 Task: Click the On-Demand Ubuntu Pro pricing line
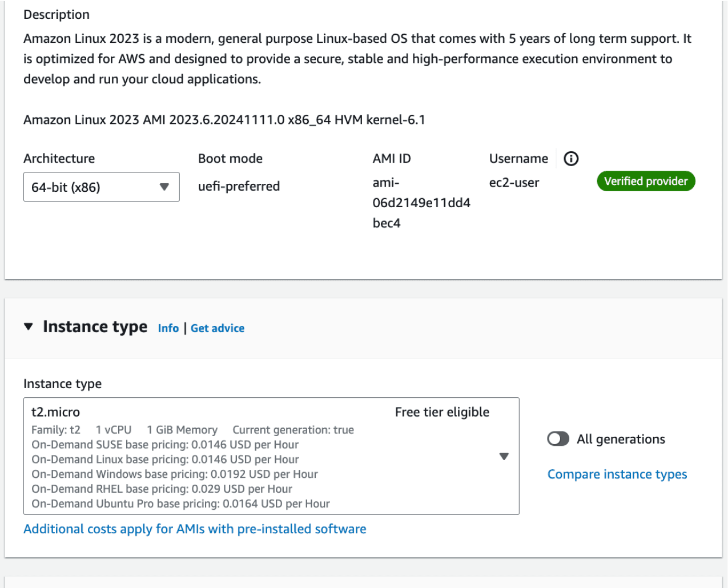click(180, 504)
